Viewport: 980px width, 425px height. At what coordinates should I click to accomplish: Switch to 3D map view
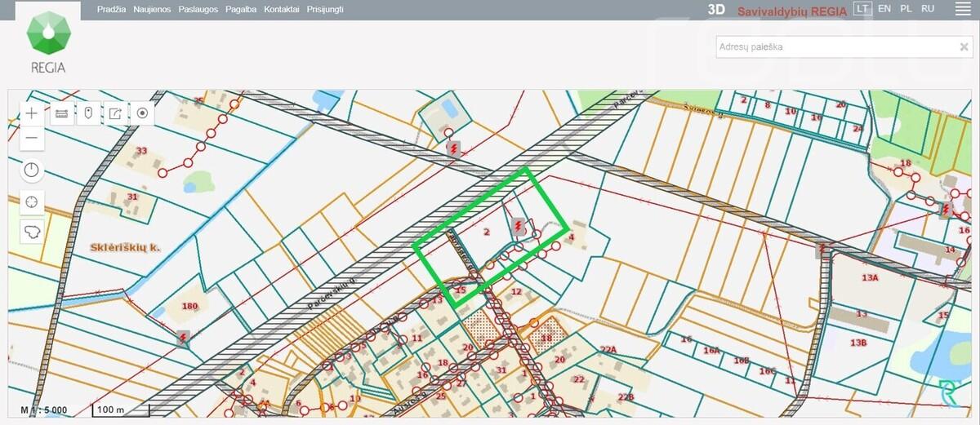(716, 10)
